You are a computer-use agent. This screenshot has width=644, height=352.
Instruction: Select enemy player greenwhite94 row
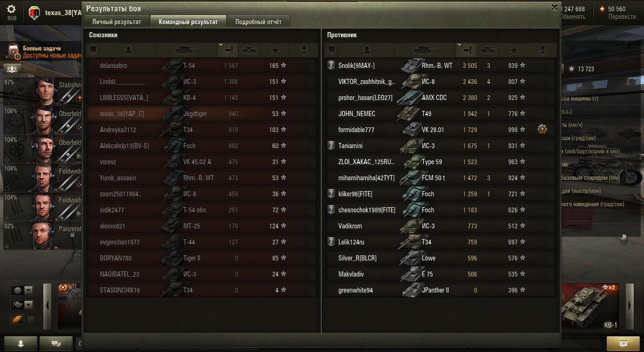pos(441,290)
